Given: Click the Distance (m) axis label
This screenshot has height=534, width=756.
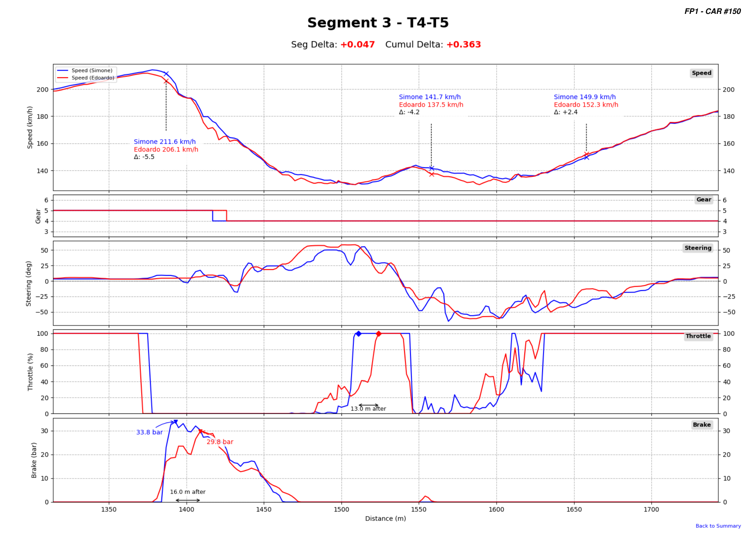Looking at the screenshot, I should [385, 518].
